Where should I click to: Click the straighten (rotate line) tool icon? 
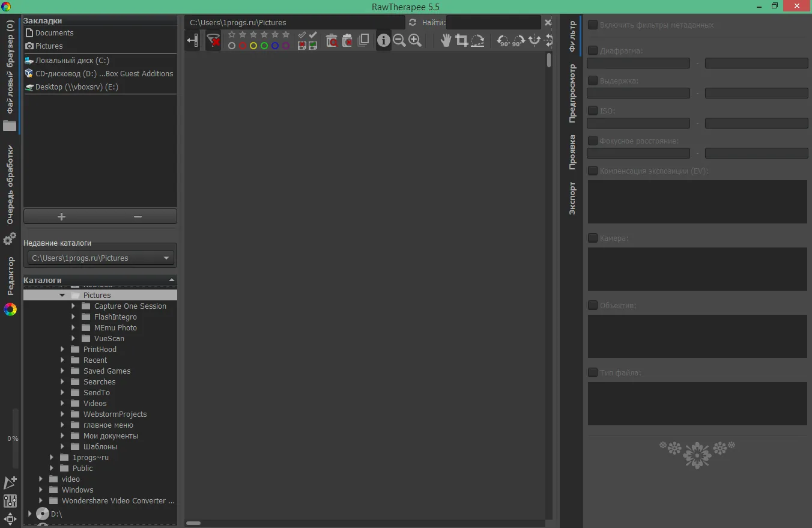[477, 40]
